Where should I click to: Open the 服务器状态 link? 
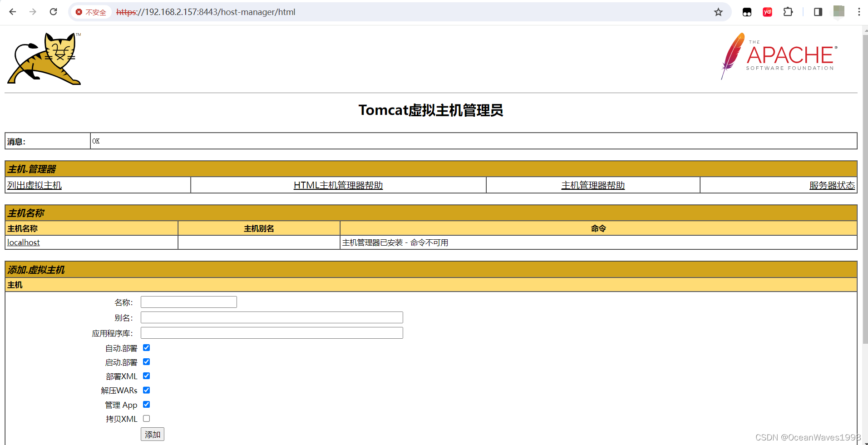(x=832, y=185)
